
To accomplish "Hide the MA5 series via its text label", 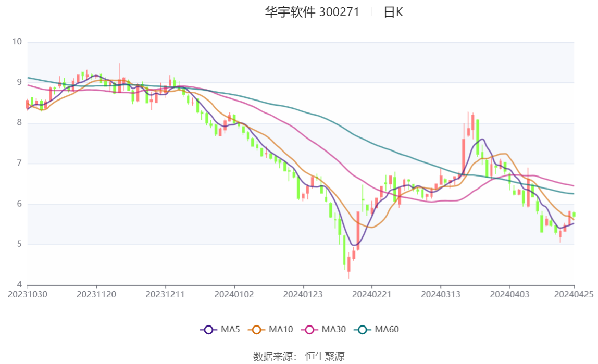I will [230, 330].
